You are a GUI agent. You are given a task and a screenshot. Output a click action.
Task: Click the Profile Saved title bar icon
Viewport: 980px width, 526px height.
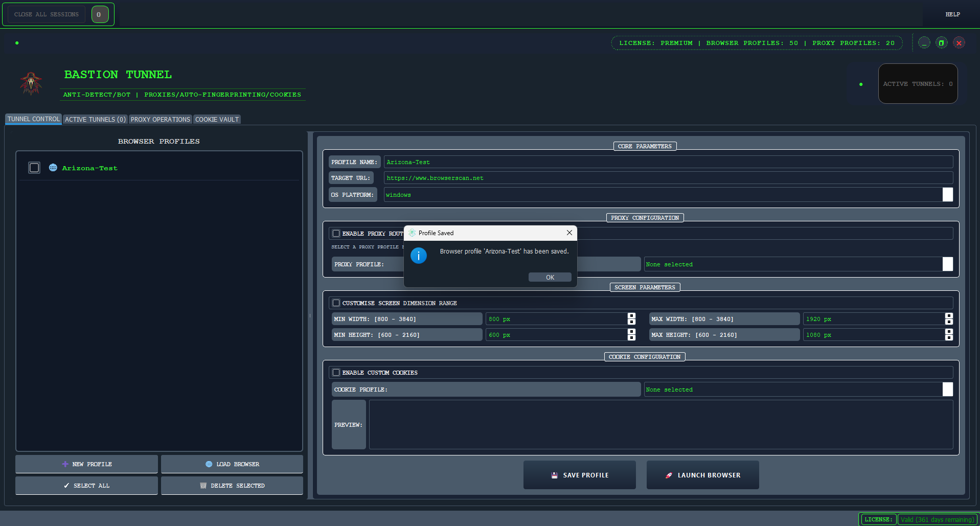pyautogui.click(x=412, y=233)
